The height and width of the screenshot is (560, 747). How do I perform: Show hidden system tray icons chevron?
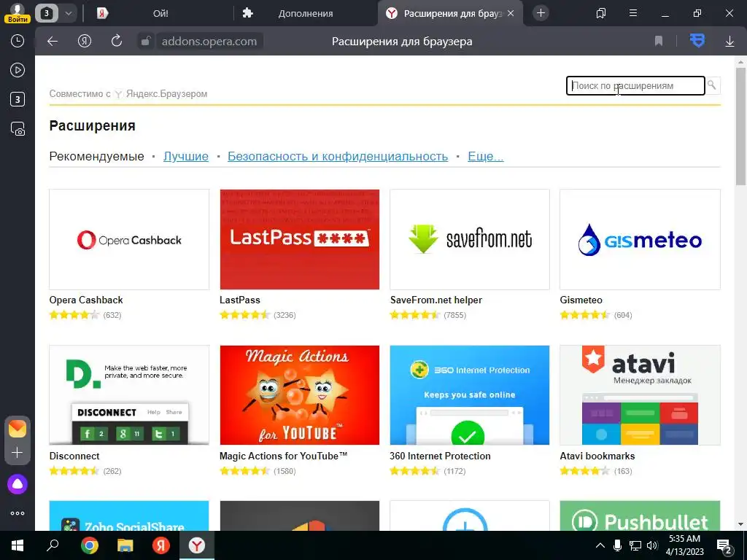click(600, 545)
